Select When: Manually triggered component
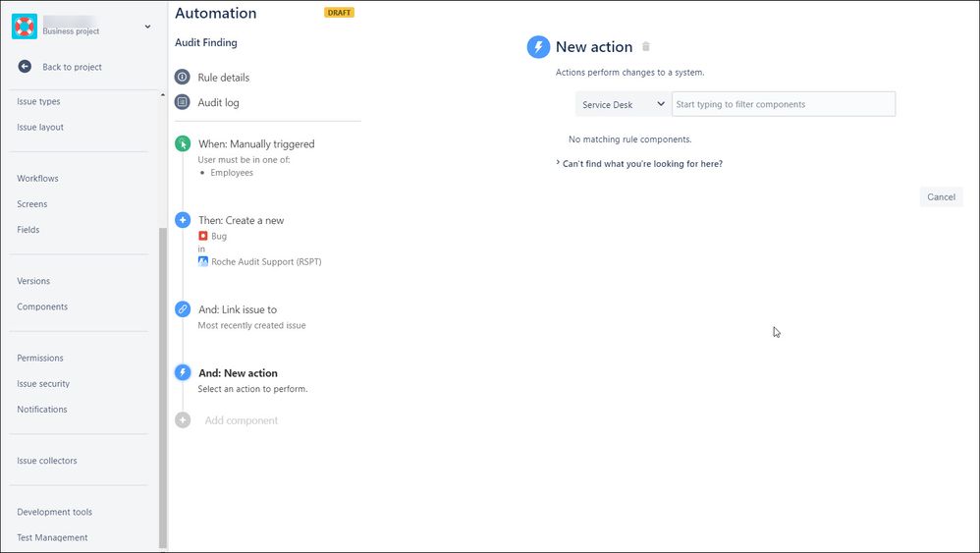The image size is (980, 553). (256, 143)
